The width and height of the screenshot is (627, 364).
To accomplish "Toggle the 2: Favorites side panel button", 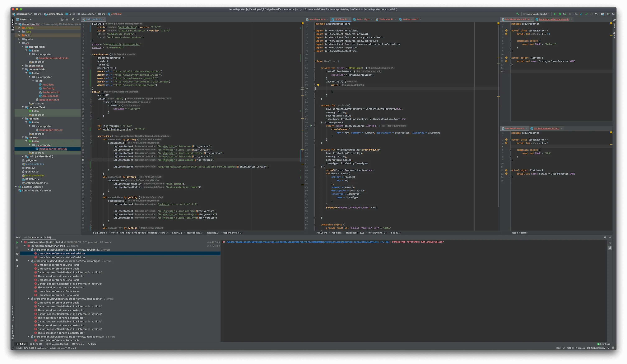I will tap(13, 332).
